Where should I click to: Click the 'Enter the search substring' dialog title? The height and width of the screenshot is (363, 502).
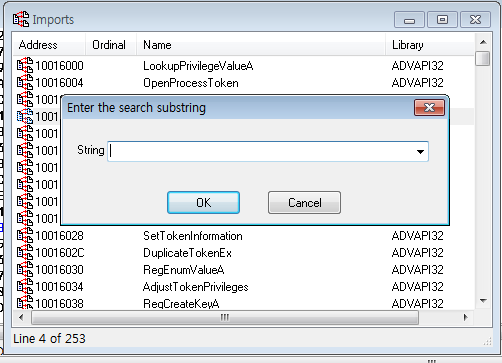pos(137,108)
